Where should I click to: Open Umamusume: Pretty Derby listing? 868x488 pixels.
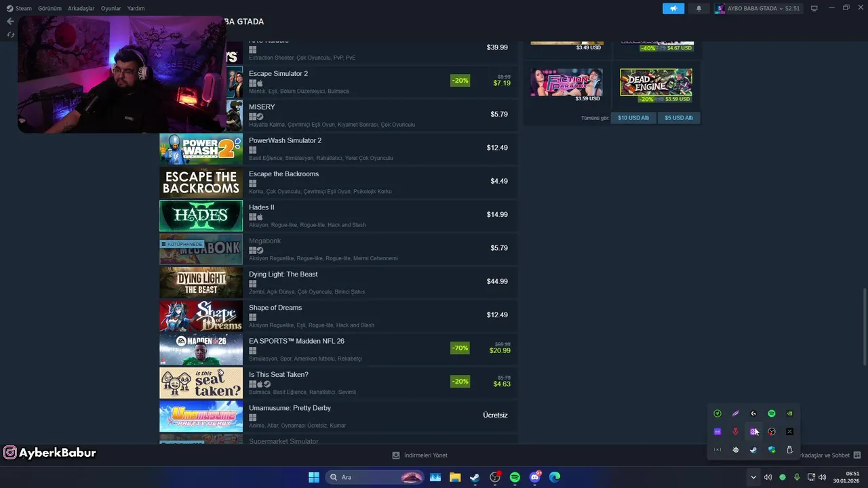pyautogui.click(x=338, y=416)
